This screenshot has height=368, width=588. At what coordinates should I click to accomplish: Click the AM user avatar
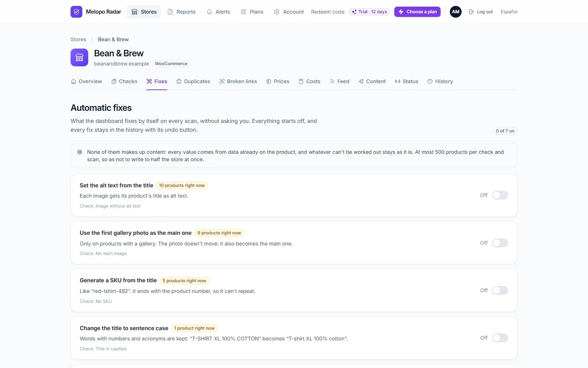pyautogui.click(x=456, y=12)
